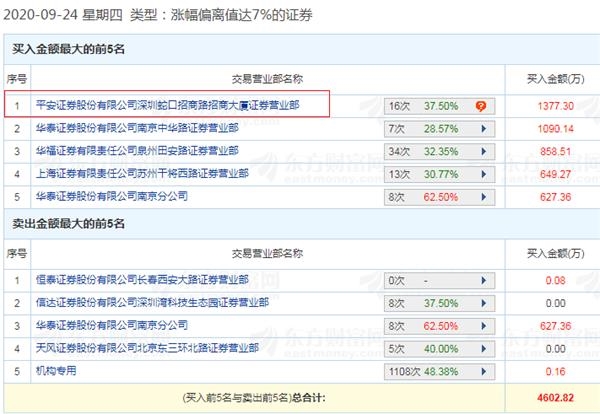Open 华福证券有限责任公司泉州田安路证券营业部 link
The image size is (600, 414).
point(137,151)
